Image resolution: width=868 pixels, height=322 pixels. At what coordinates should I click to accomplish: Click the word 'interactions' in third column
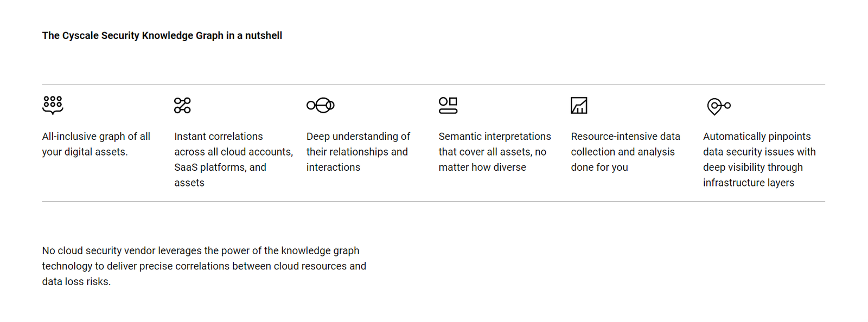tap(333, 168)
